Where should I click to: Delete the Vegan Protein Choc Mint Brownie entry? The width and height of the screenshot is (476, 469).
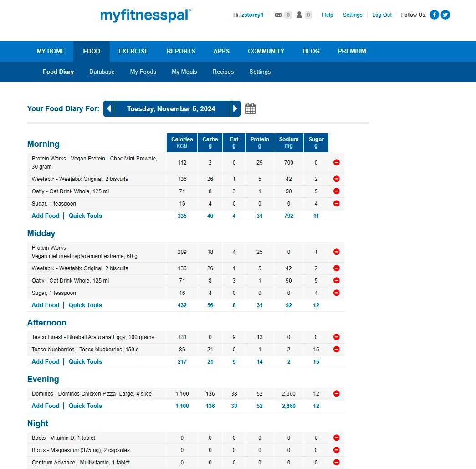(x=336, y=163)
